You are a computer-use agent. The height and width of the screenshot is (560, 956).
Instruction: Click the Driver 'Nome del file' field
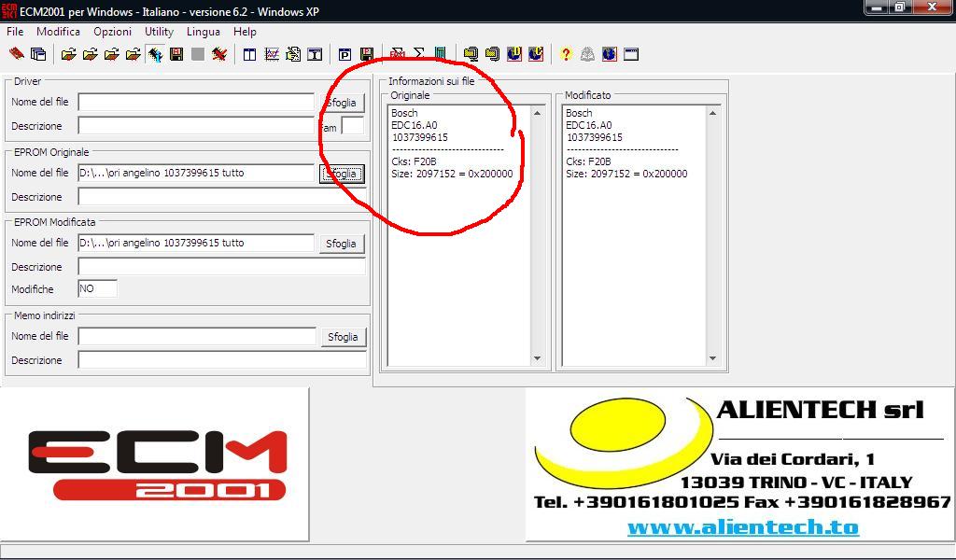(x=196, y=102)
